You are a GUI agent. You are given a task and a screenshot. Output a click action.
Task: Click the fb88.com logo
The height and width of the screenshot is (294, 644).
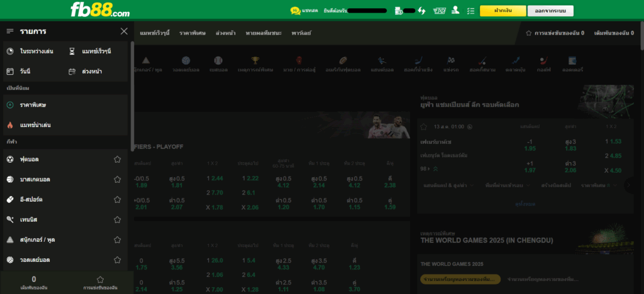pos(100,10)
